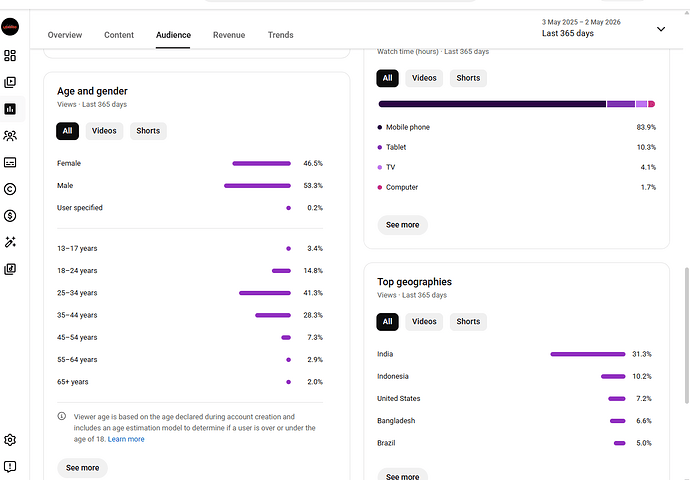Click the 35–44 years row
This screenshot has height=480, width=690.
(x=190, y=315)
